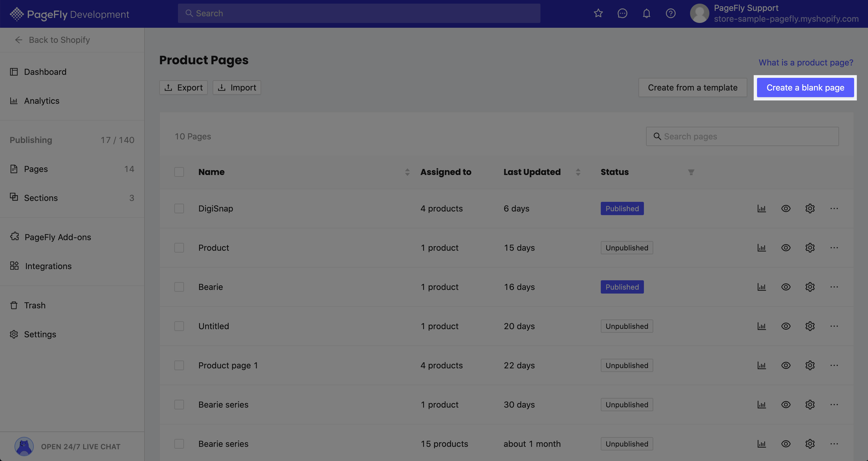The width and height of the screenshot is (868, 461).
Task: Preview Bearie page with eye icon
Action: tap(785, 287)
